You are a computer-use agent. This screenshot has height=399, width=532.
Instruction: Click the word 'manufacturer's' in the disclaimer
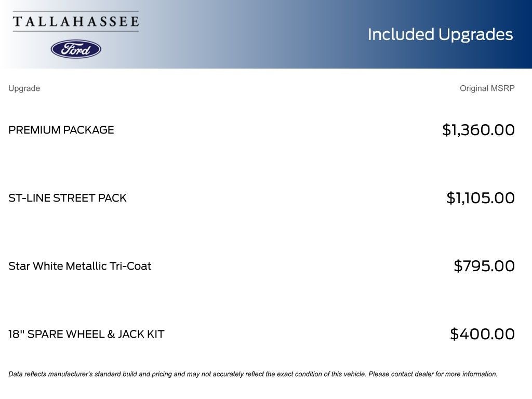point(71,374)
